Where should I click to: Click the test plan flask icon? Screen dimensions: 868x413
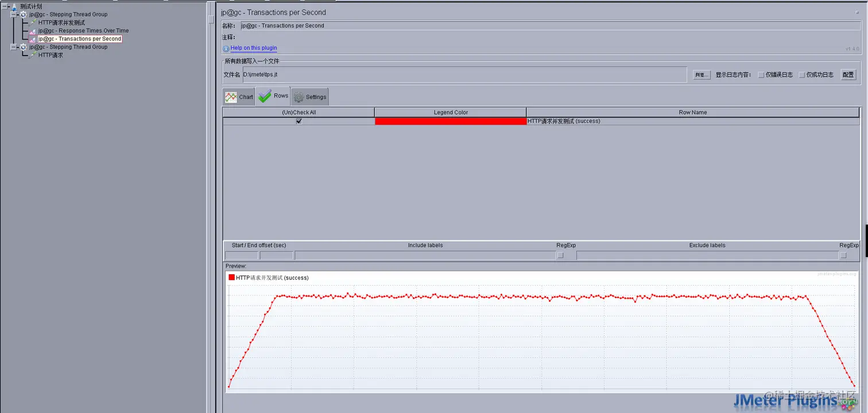pos(14,6)
